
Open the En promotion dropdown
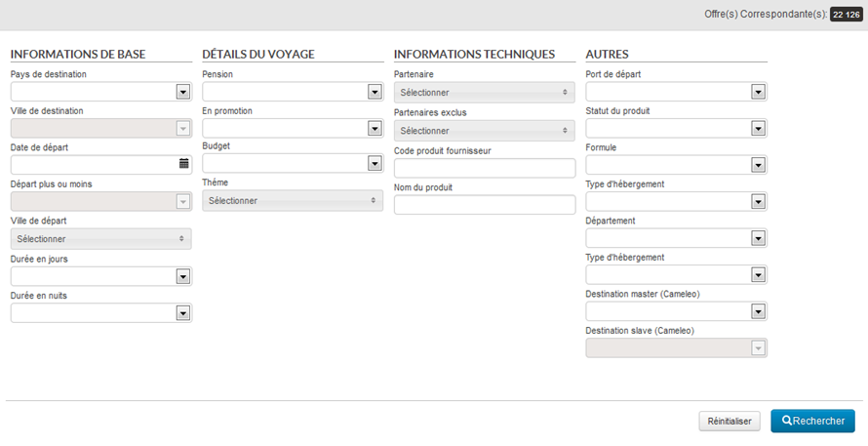click(375, 128)
